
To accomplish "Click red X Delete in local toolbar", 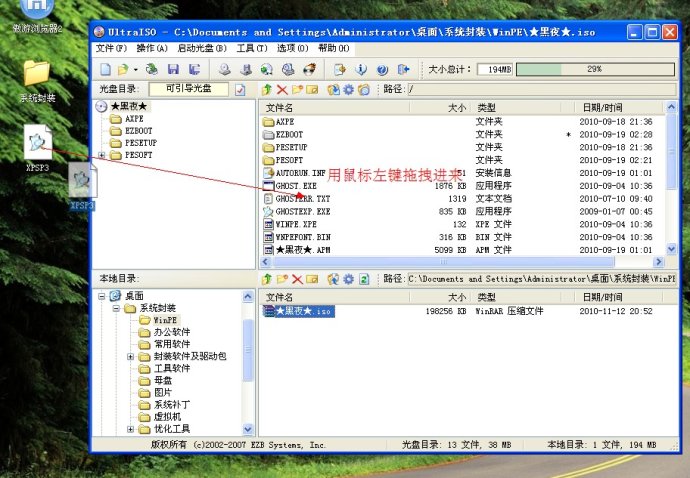I will click(297, 279).
